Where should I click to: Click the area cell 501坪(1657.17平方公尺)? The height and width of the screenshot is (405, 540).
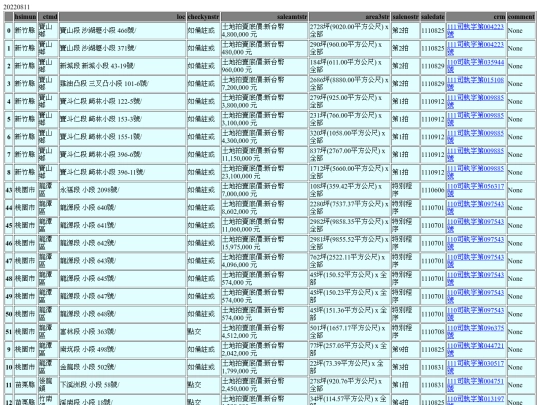pos(349,332)
